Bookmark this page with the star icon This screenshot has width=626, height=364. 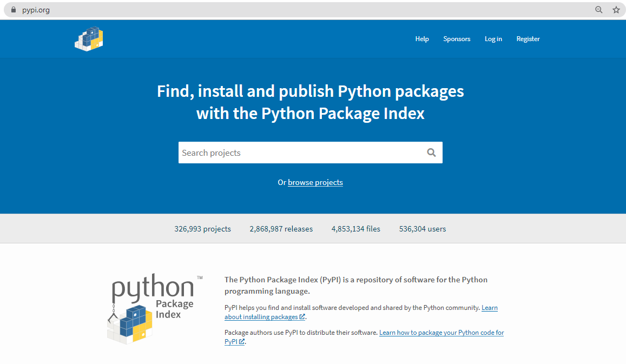[x=616, y=10]
